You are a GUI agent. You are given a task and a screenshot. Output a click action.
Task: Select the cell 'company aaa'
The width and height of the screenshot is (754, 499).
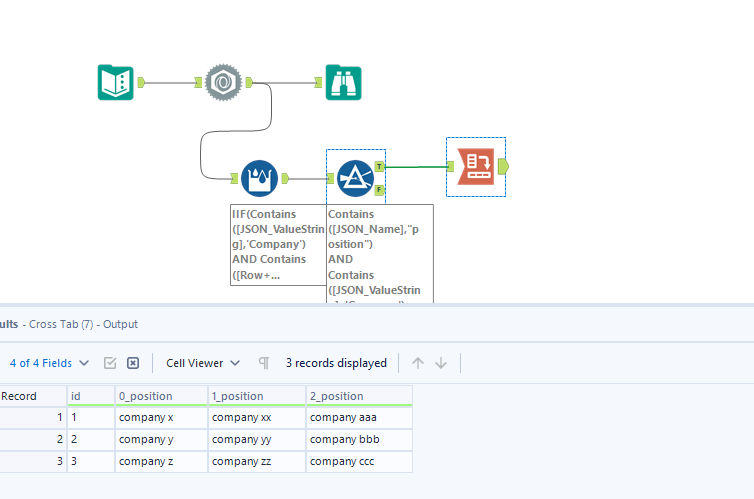coord(359,417)
